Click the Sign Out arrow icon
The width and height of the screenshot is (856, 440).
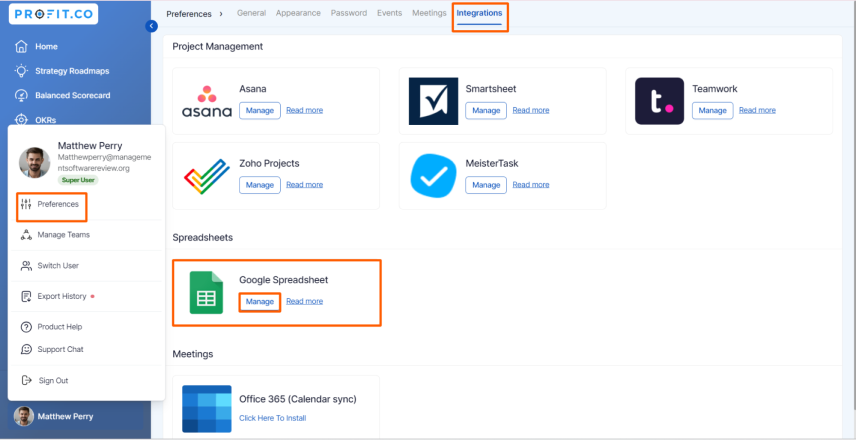[26, 380]
